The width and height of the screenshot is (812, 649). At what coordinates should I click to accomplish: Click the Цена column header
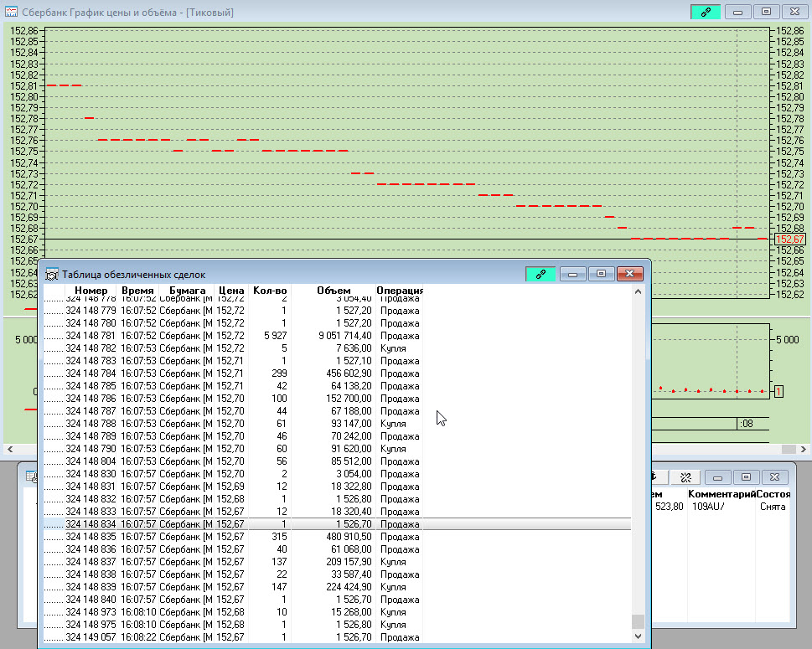[x=231, y=291]
